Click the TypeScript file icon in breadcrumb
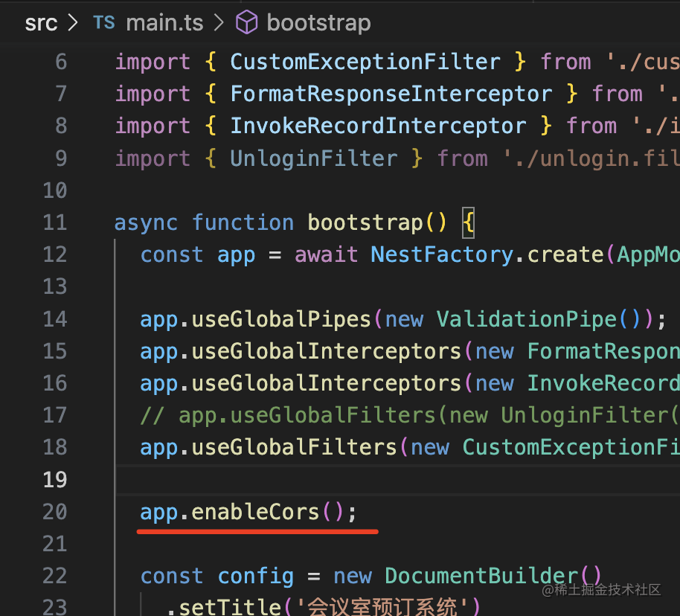Viewport: 680px width, 616px height. [x=104, y=23]
